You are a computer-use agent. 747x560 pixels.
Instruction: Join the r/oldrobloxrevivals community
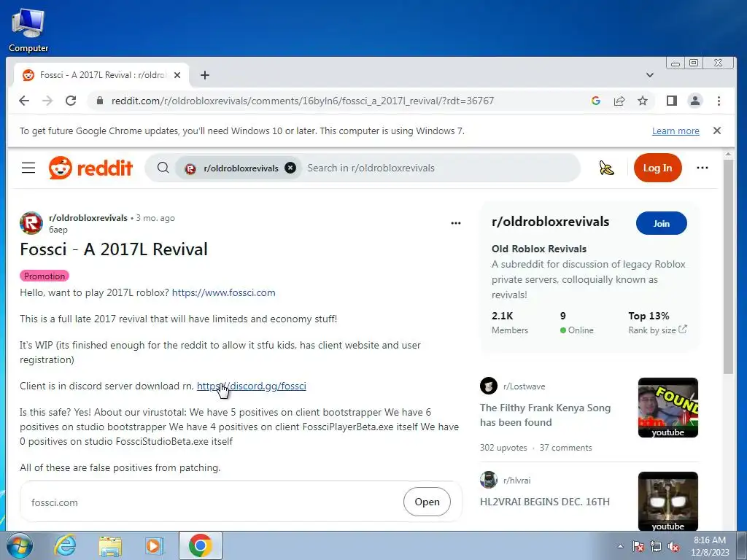[661, 223]
